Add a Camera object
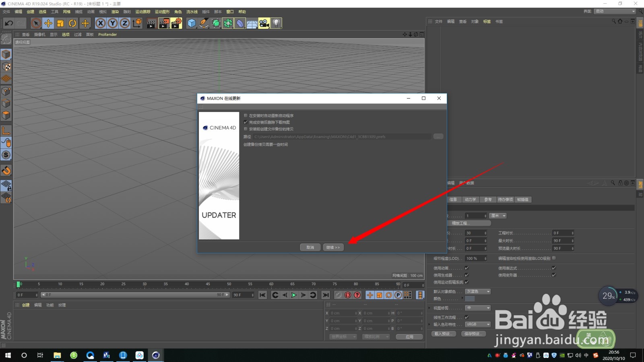This screenshot has height=362, width=644. [264, 23]
